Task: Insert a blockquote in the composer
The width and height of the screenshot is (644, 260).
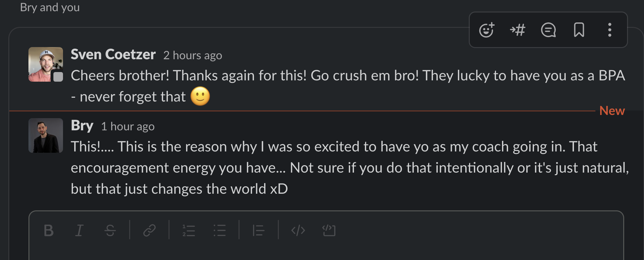Action: [x=258, y=230]
